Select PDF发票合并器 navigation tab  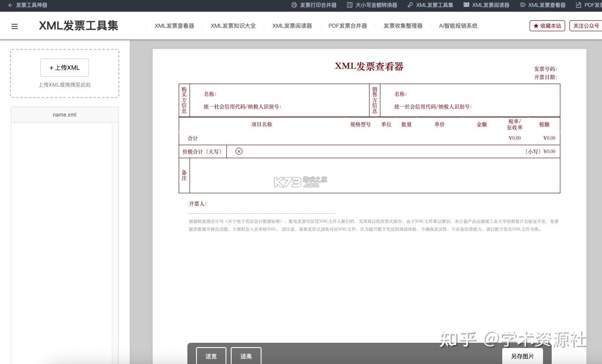[347, 26]
